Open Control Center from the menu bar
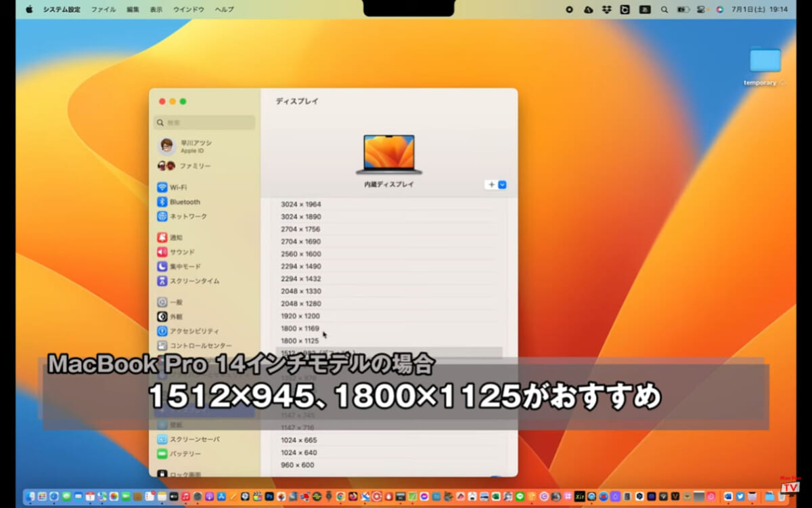This screenshot has height=508, width=812. (x=701, y=9)
